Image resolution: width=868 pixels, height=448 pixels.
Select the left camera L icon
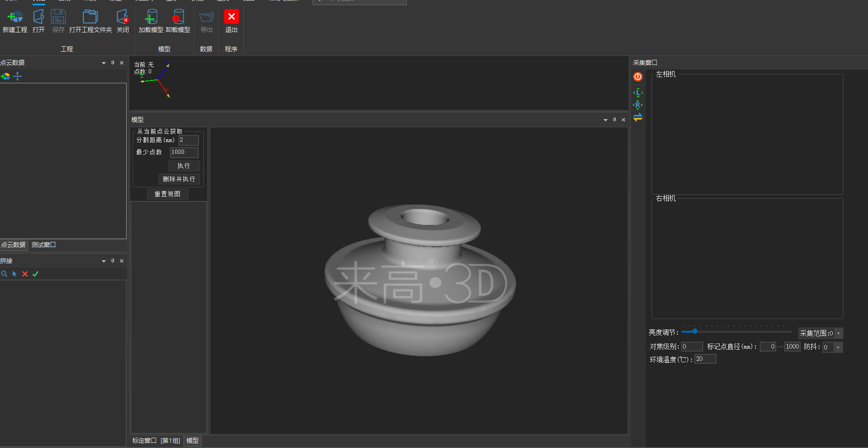[x=638, y=93]
